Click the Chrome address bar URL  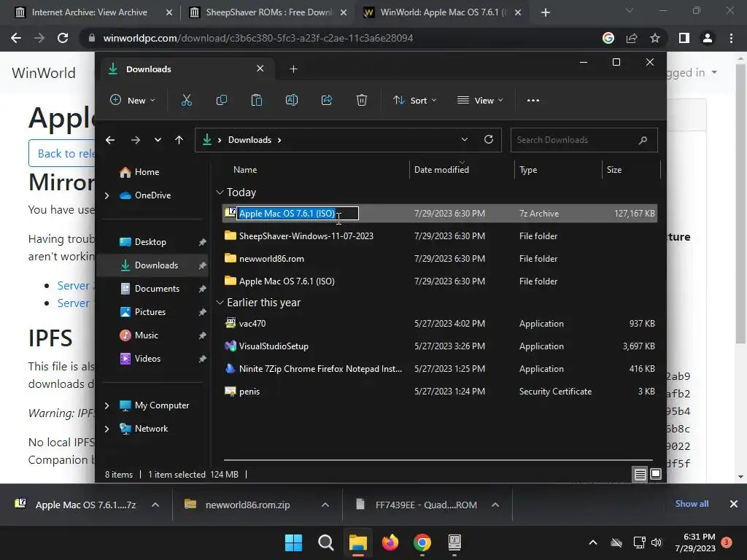click(258, 38)
